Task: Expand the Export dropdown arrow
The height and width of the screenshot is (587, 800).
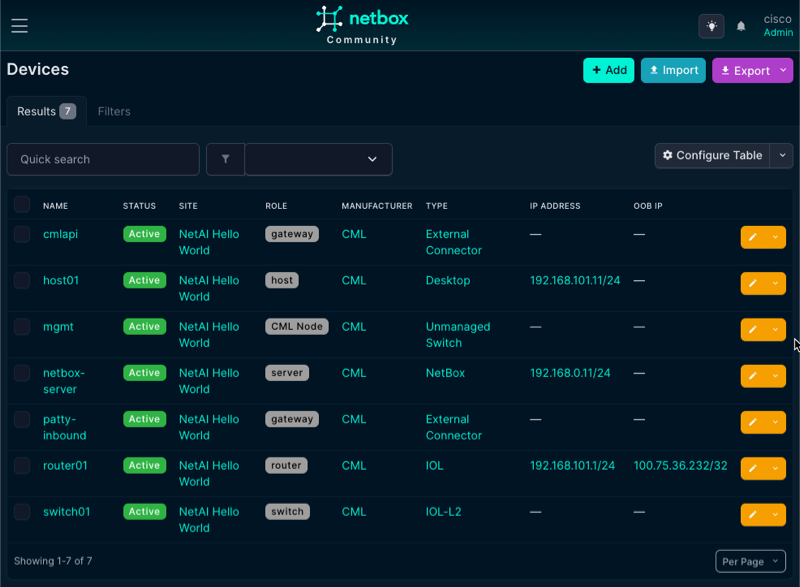Action: (x=782, y=70)
